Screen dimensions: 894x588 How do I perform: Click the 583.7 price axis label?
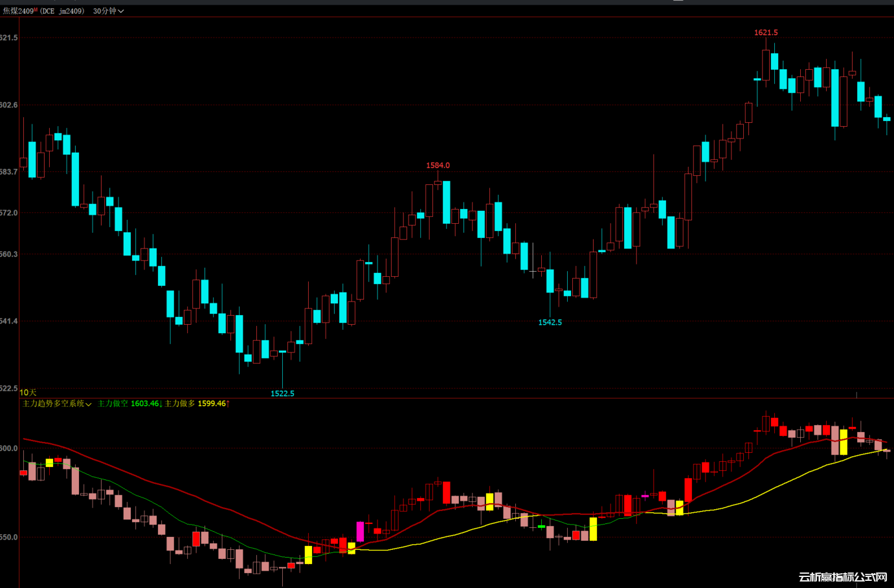tap(9, 171)
